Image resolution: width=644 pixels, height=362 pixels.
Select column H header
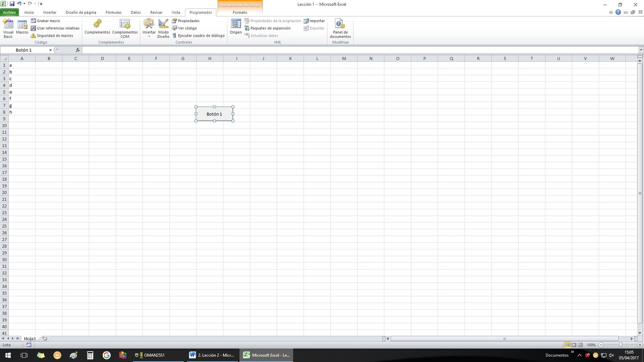[210, 58]
